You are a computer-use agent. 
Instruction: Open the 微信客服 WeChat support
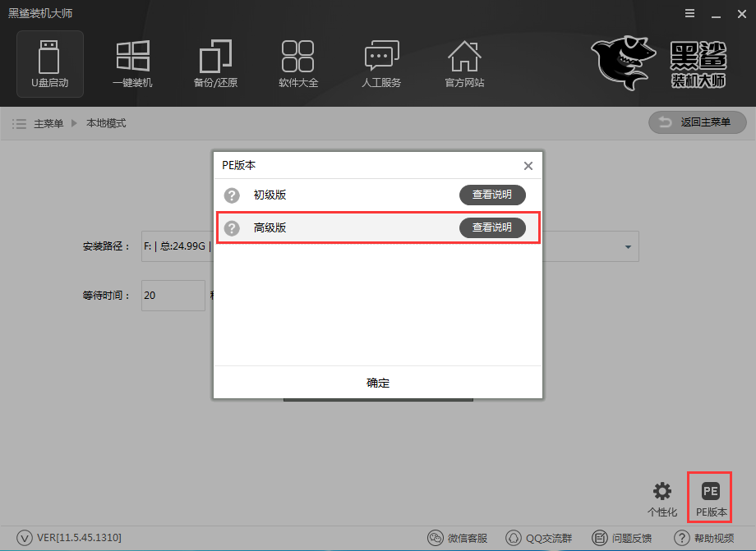pyautogui.click(x=458, y=538)
